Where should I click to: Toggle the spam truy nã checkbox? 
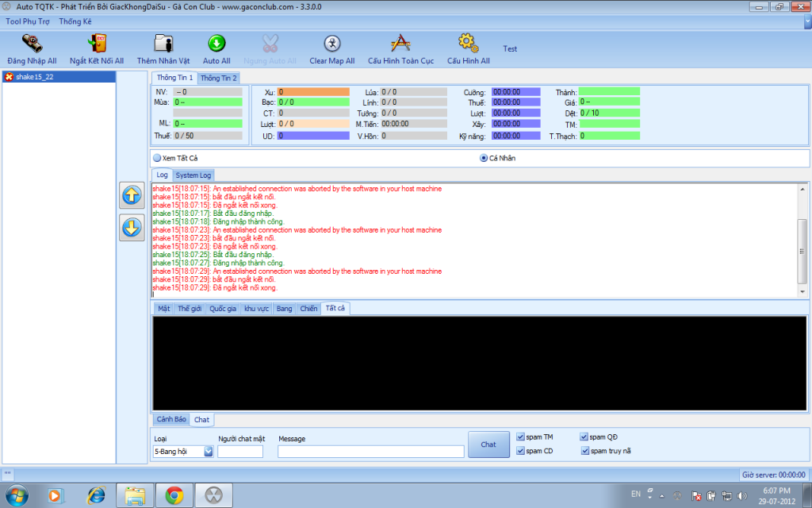584,451
